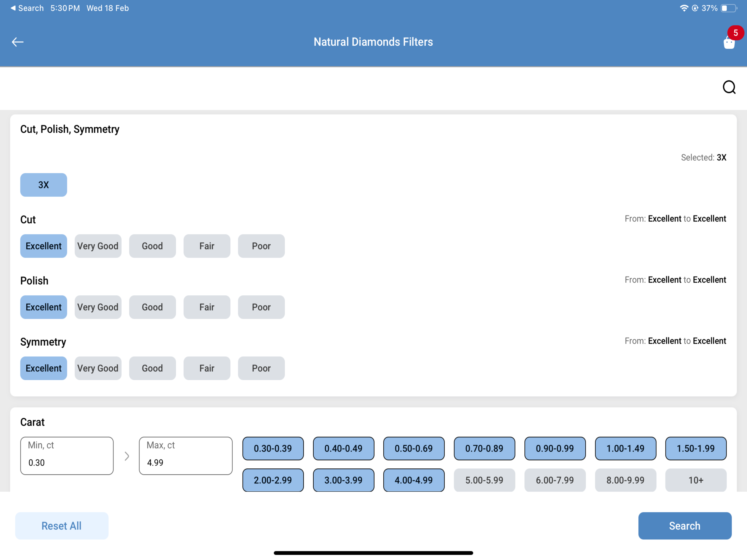Choose Fair for Polish
The height and width of the screenshot is (560, 747).
tap(207, 307)
